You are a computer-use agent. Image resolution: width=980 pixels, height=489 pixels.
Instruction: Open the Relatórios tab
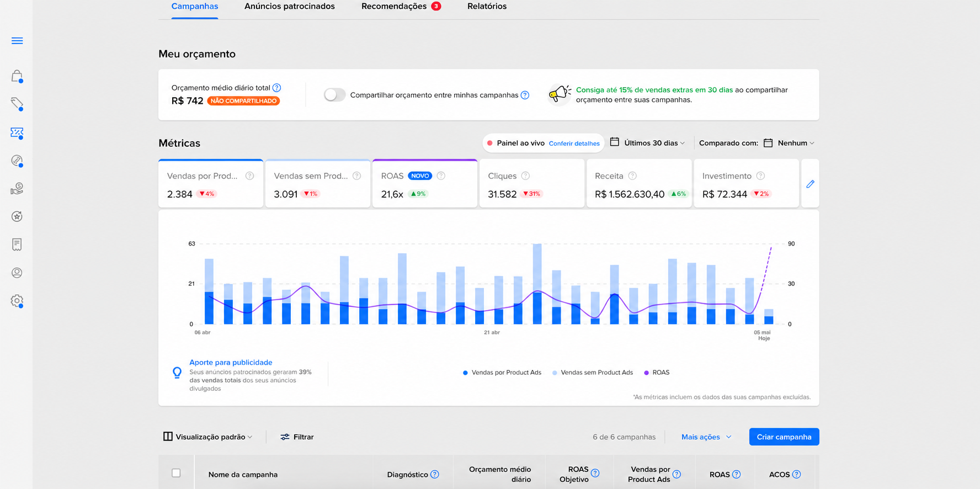pos(487,7)
